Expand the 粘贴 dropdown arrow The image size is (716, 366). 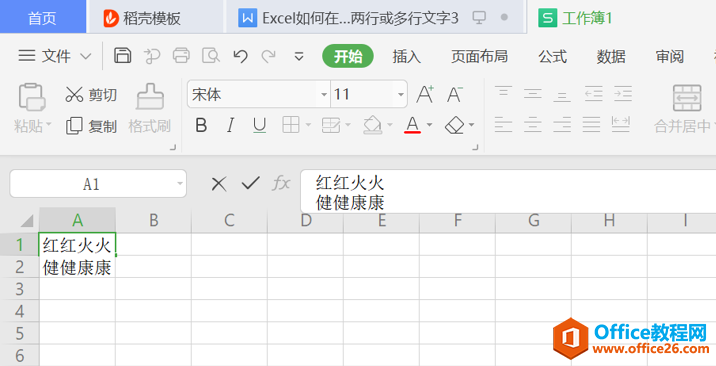pyautogui.click(x=48, y=124)
